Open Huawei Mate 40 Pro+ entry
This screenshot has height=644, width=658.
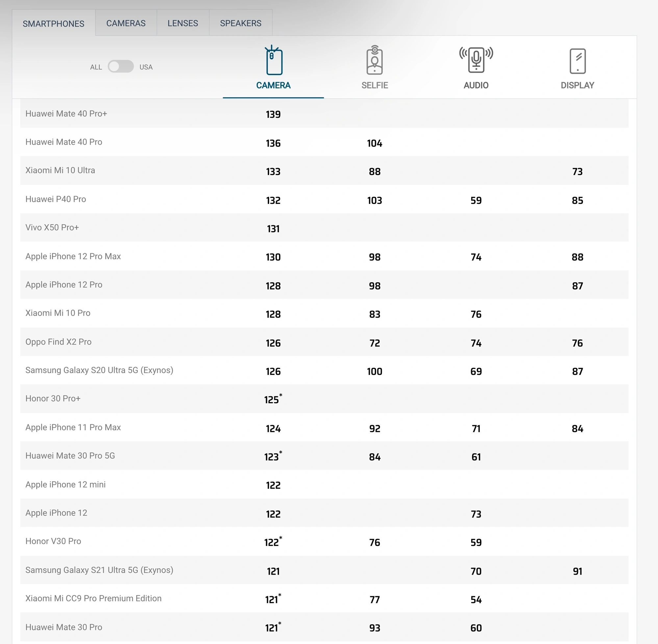[66, 114]
